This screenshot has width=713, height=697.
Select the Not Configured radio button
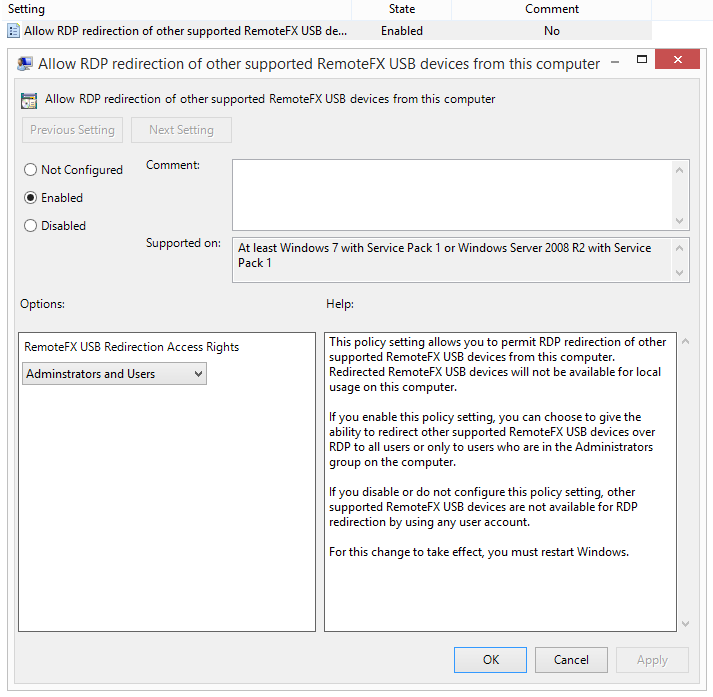pyautogui.click(x=31, y=170)
